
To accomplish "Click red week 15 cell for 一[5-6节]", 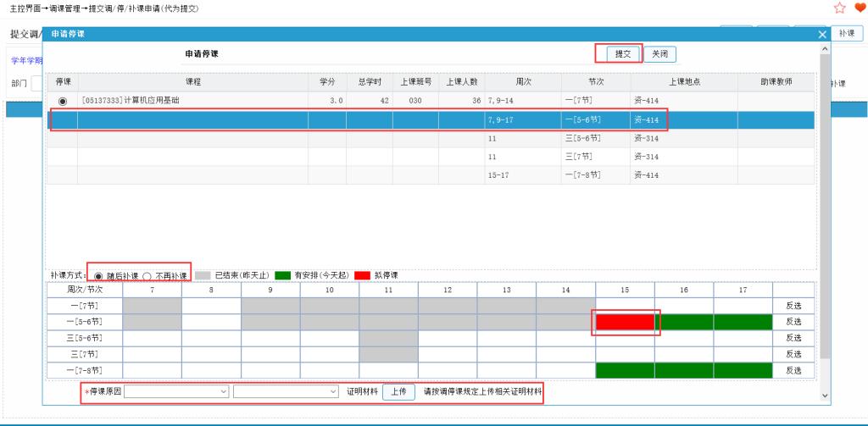I will pyautogui.click(x=625, y=322).
